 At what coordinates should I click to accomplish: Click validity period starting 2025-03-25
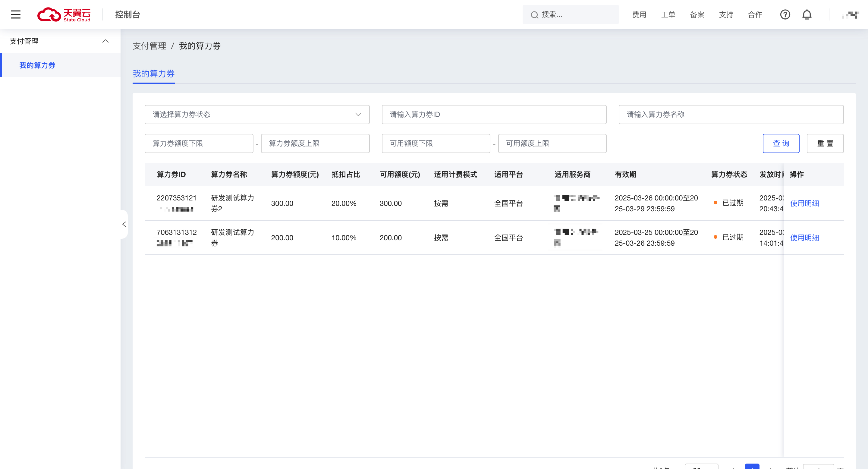(656, 238)
